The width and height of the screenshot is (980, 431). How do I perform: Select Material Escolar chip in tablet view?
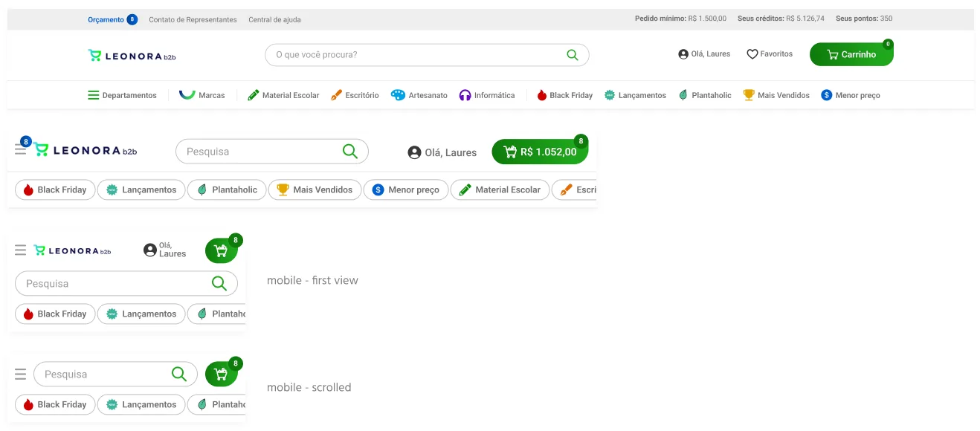pyautogui.click(x=500, y=189)
